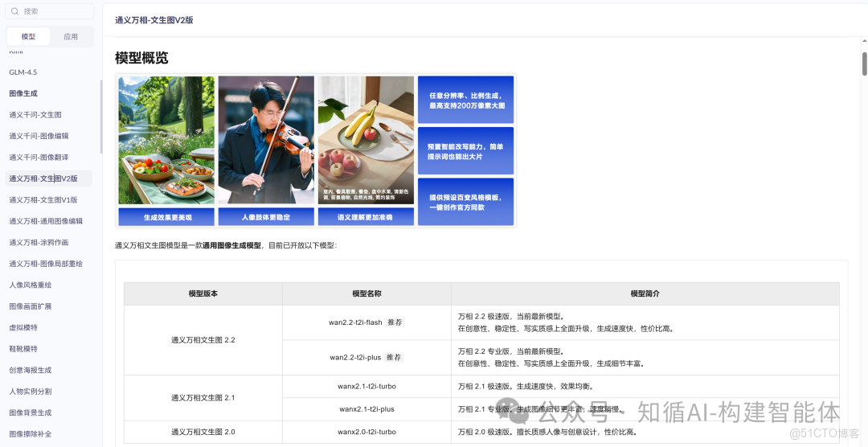Screen dimensions: 868x447
Task: Open 人像风格重绘 in the sidebar
Action: (x=31, y=285)
